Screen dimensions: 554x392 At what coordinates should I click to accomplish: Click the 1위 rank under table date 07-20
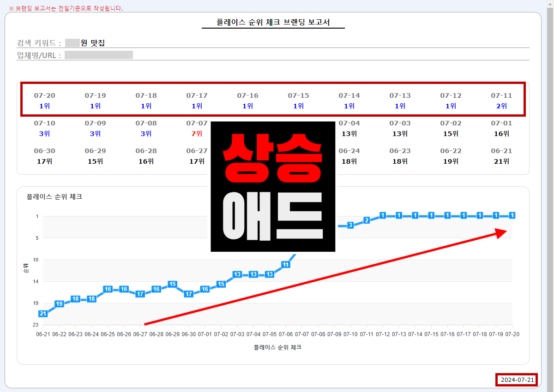(45, 106)
